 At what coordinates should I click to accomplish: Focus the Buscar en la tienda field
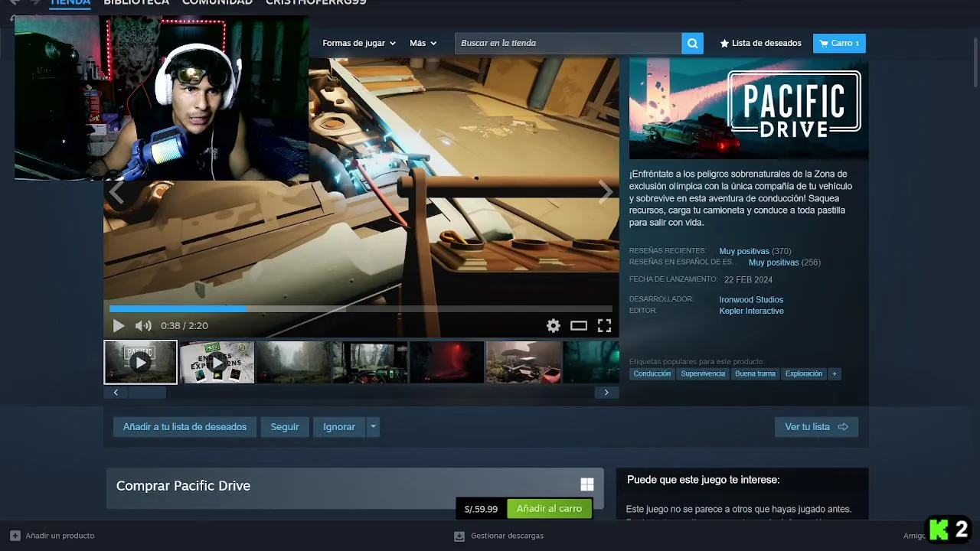568,44
